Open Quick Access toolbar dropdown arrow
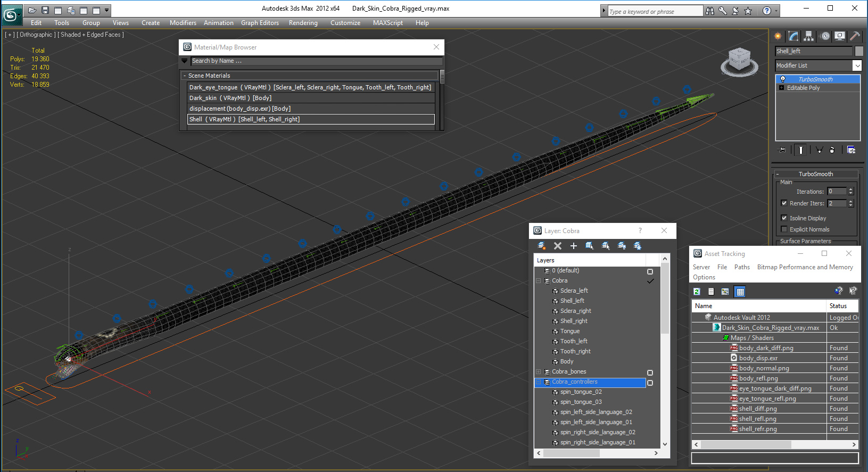The height and width of the screenshot is (472, 868). click(107, 10)
